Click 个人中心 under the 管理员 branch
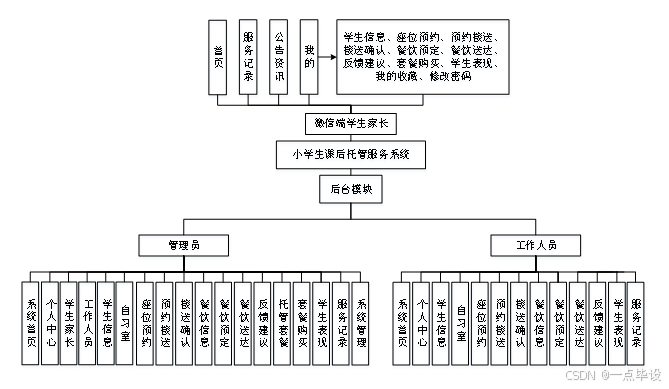This screenshot has height=389, width=669. 50,323
